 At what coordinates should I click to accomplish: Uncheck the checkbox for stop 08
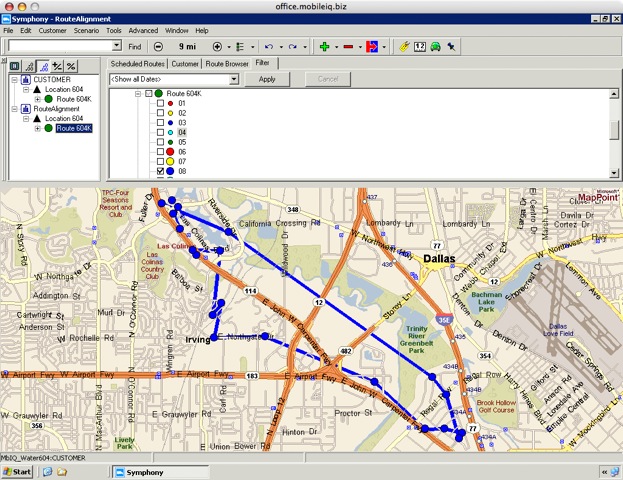click(x=159, y=172)
